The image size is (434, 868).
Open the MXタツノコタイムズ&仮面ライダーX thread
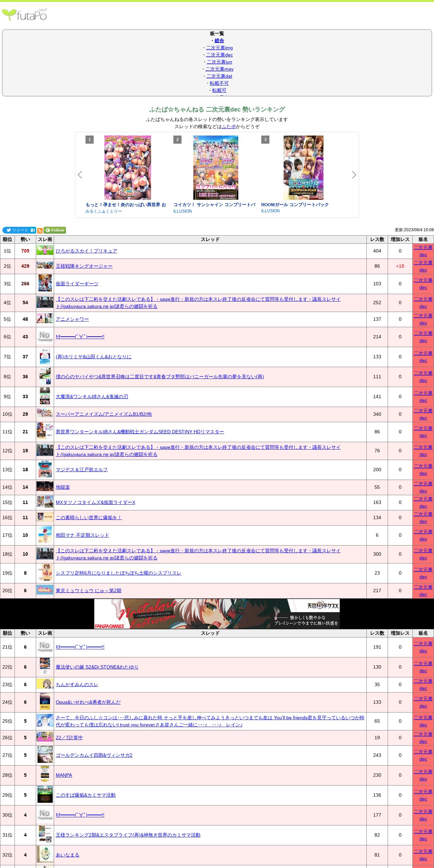pyautogui.click(x=96, y=502)
